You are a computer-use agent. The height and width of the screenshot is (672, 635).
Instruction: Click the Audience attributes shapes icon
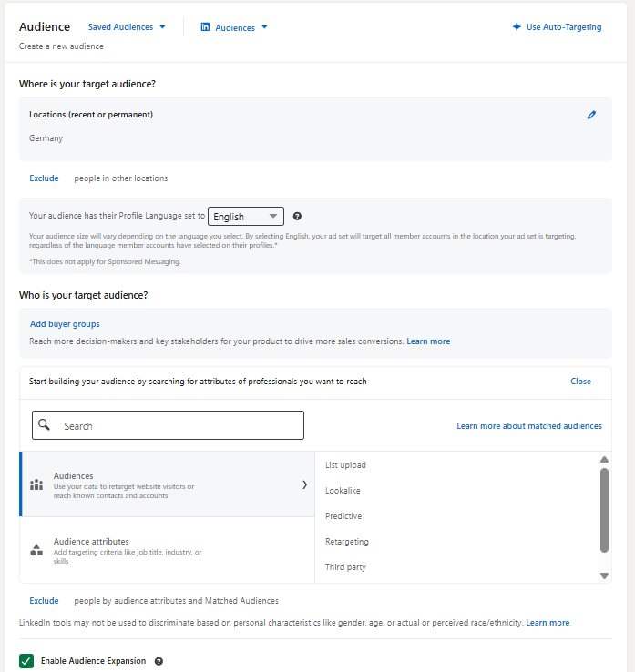(36, 550)
